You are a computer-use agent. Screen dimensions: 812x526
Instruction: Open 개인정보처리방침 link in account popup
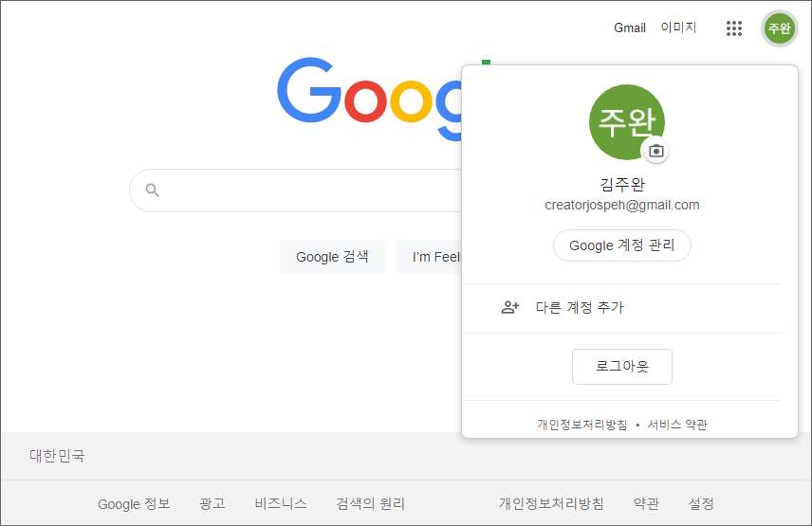pos(582,425)
